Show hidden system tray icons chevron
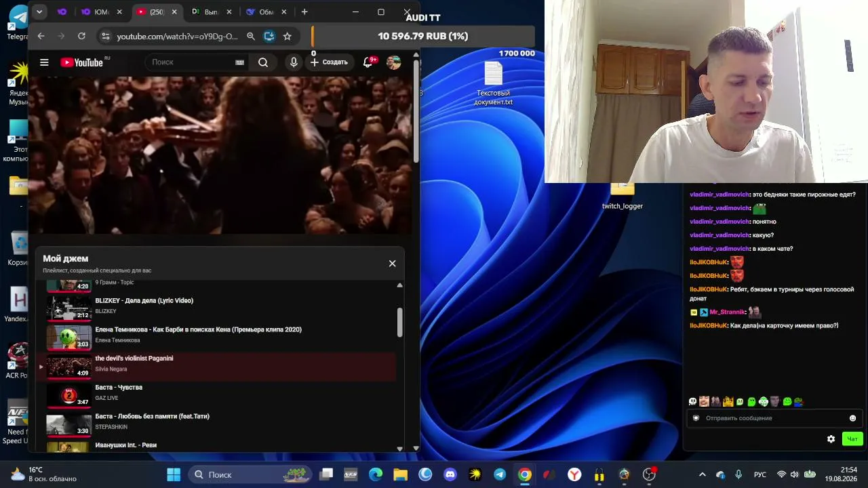This screenshot has width=868, height=488. [x=703, y=474]
